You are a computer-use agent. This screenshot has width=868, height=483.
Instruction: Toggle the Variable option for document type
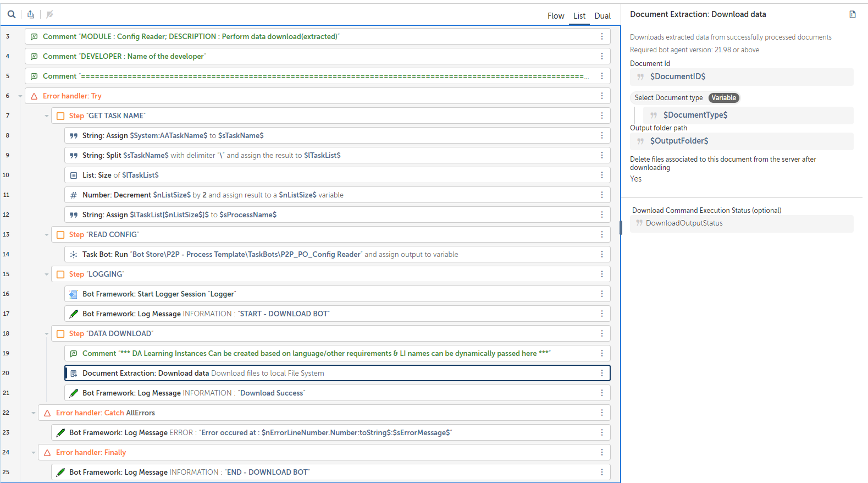pyautogui.click(x=723, y=98)
